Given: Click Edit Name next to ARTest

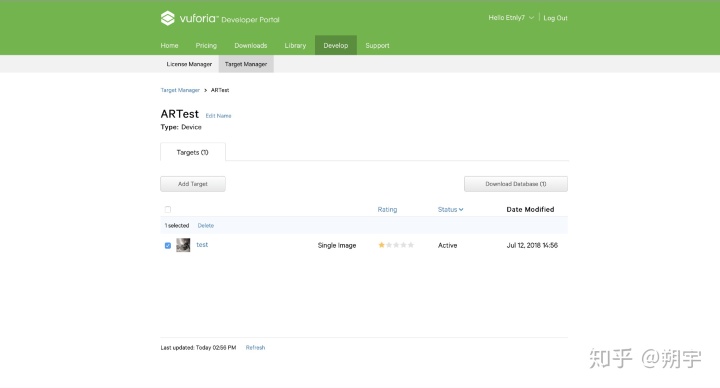Looking at the screenshot, I should [x=219, y=116].
